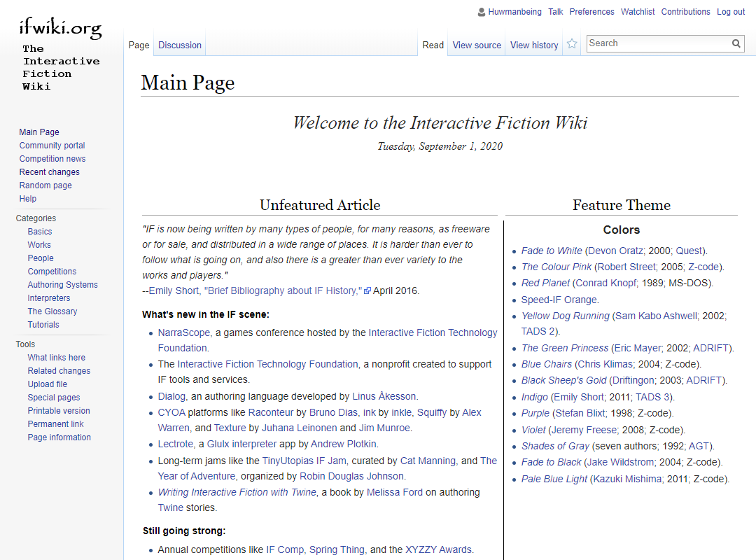Select the Page tab
This screenshot has width=756, height=560.
pyautogui.click(x=139, y=45)
